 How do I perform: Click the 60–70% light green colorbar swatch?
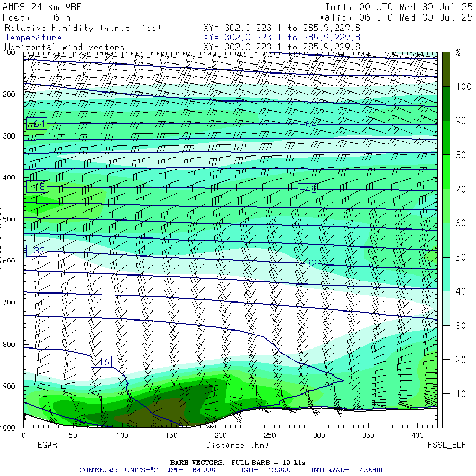446,206
